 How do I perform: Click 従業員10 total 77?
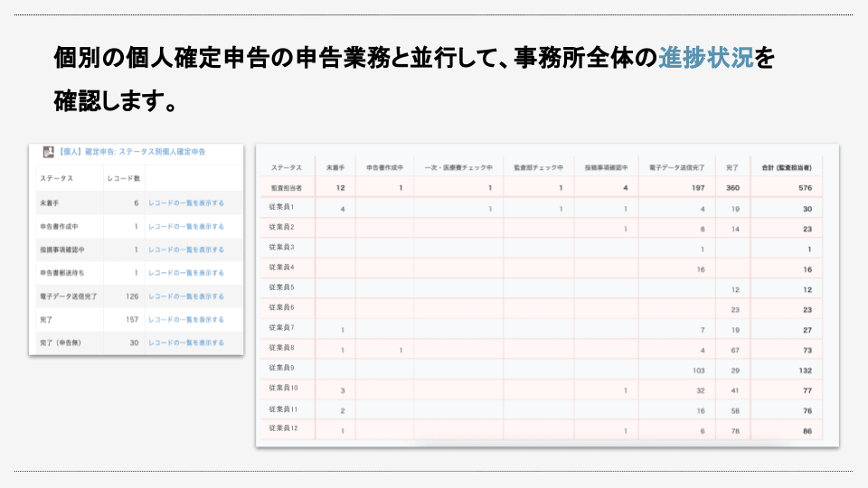[x=807, y=390]
